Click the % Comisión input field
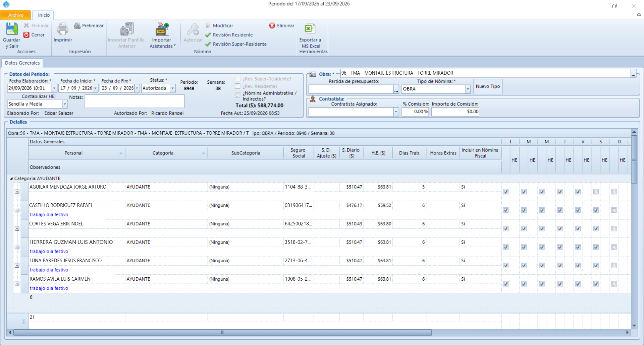644x345 pixels. 415,112
